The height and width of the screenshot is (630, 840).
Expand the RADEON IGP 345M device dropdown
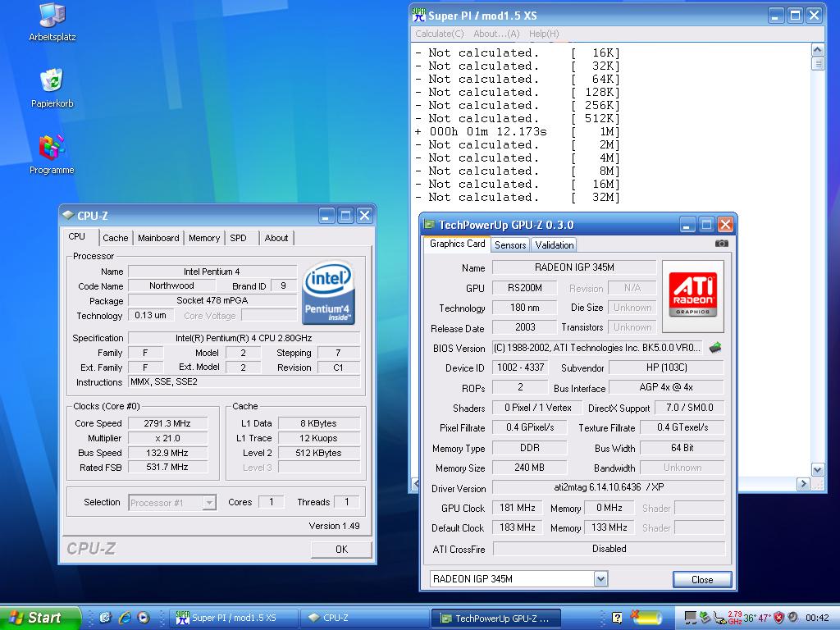click(x=600, y=579)
